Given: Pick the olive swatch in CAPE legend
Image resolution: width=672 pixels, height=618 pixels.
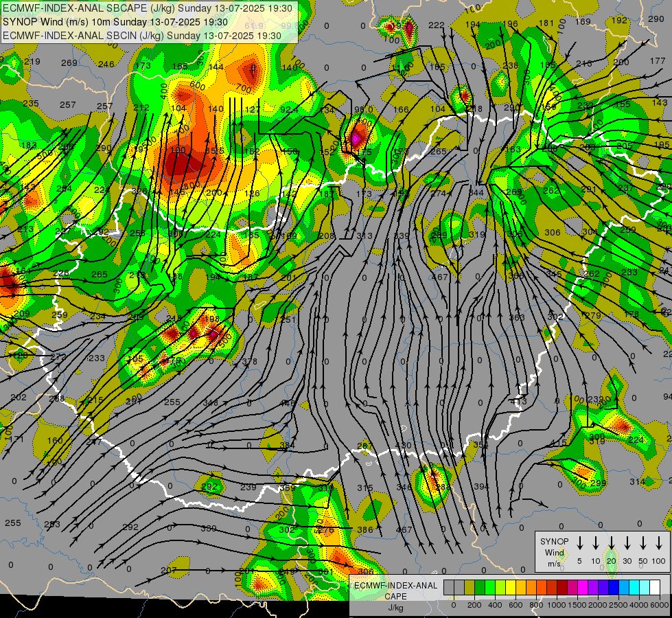Looking at the screenshot, I should [x=470, y=588].
